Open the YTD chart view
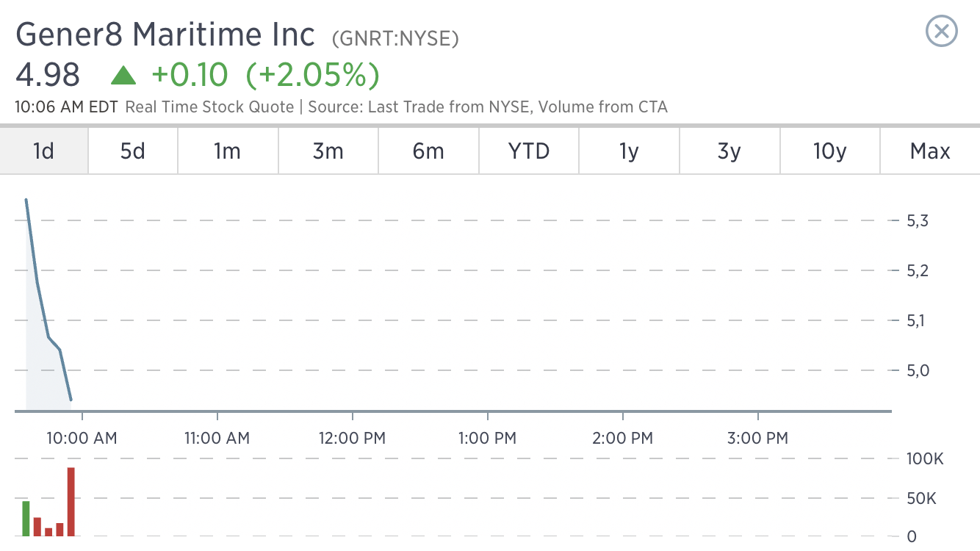980x551 pixels. (529, 151)
